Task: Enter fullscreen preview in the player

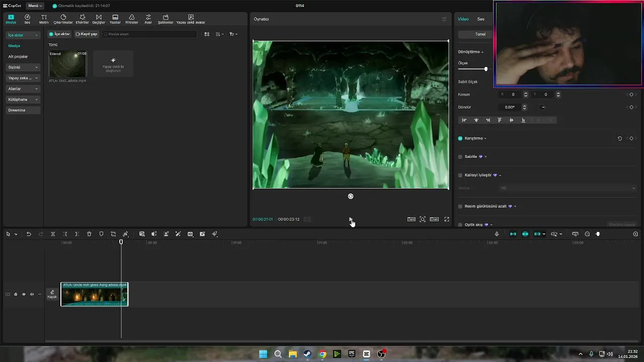Action: tap(446, 219)
